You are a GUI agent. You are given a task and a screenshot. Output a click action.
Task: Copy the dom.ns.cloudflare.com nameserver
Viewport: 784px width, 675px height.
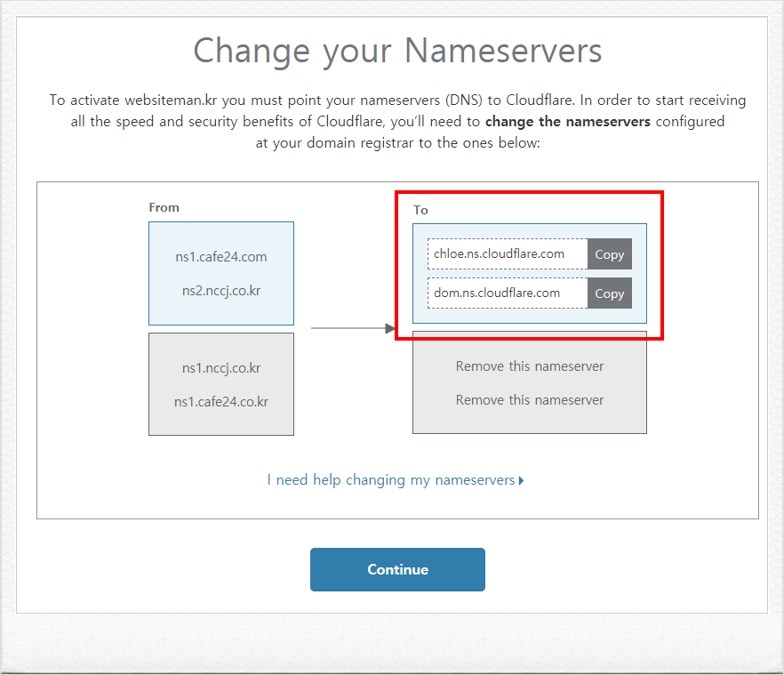(609, 293)
